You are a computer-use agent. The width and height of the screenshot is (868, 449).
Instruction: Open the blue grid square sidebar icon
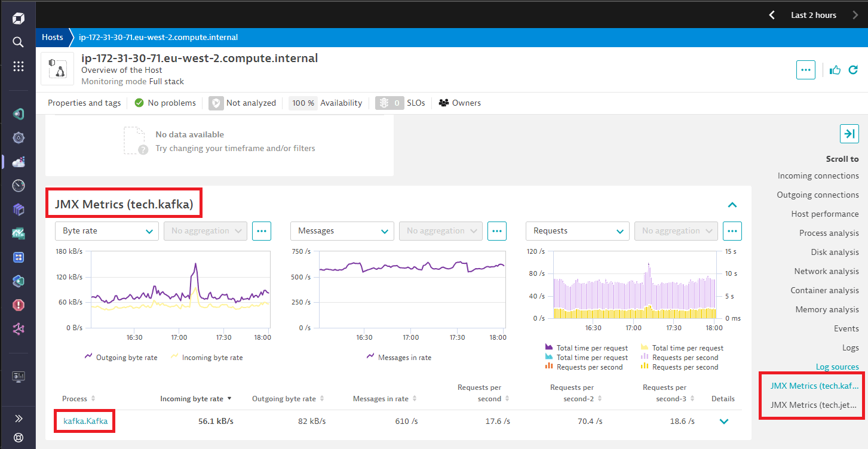click(x=18, y=257)
